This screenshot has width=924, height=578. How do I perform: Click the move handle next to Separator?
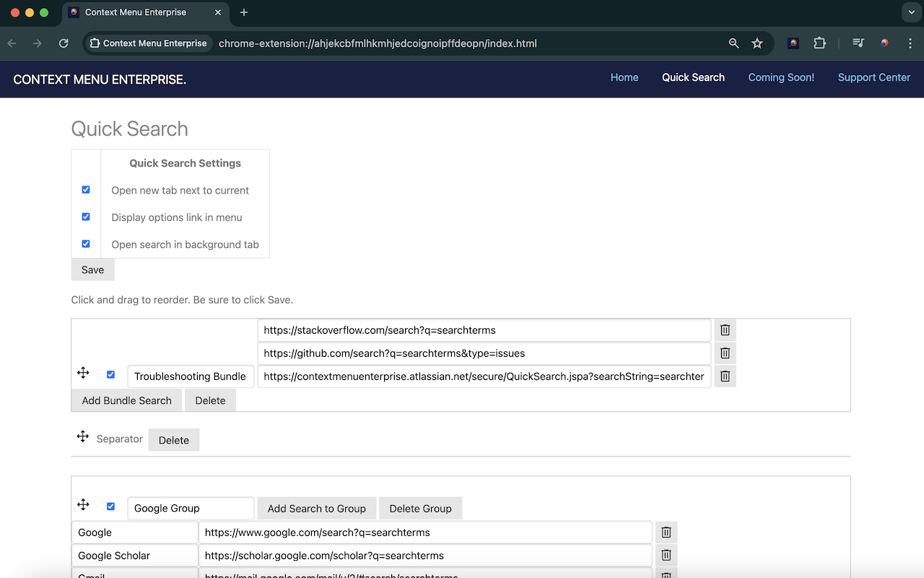click(x=83, y=436)
